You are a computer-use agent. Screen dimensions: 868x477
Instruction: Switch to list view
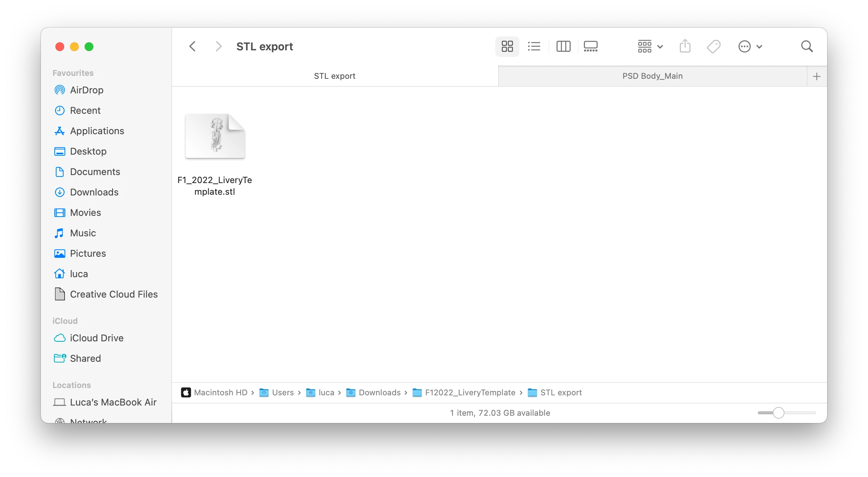pos(534,46)
